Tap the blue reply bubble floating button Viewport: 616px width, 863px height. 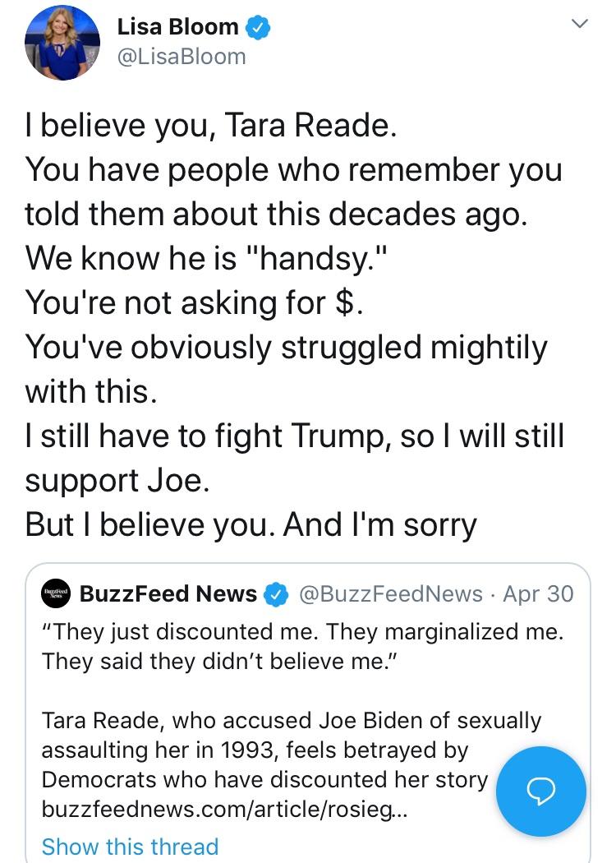[540, 791]
